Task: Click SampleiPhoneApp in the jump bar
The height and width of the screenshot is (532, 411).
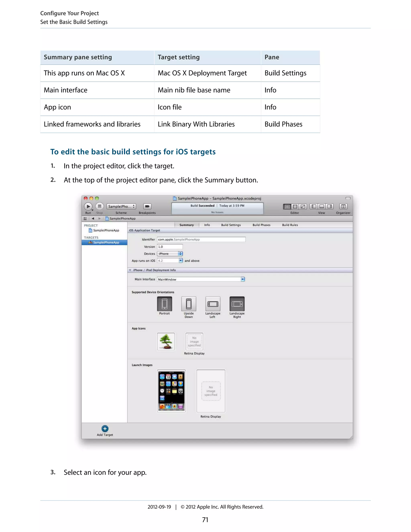Action: (x=120, y=218)
